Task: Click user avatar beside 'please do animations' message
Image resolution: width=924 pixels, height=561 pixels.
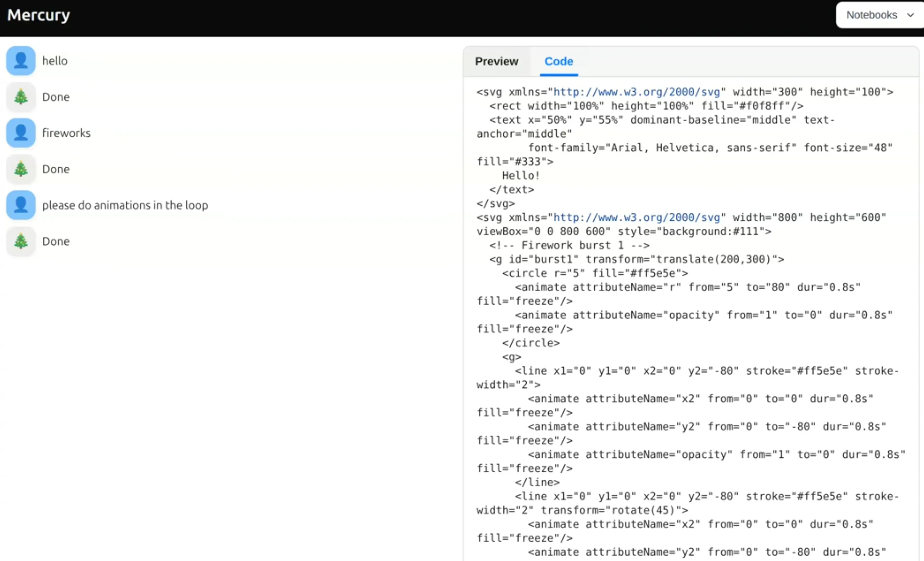Action: [x=21, y=205]
